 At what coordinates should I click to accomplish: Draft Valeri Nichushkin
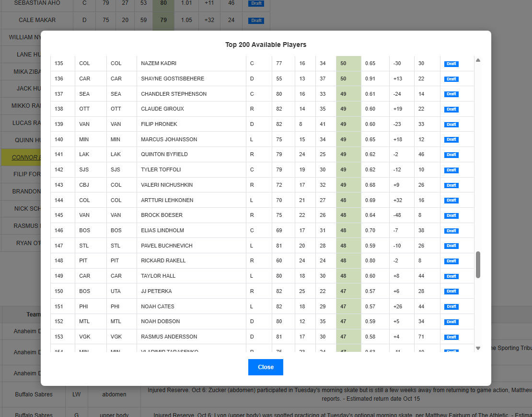451,185
